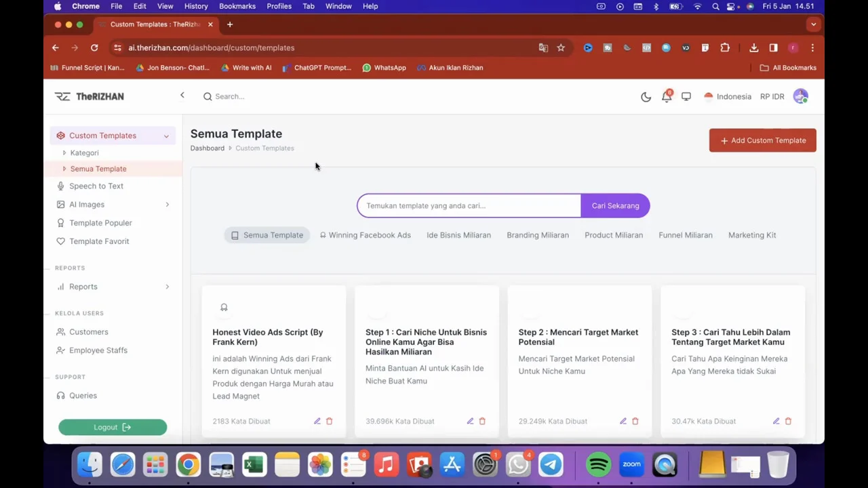The height and width of the screenshot is (488, 868).
Task: Open Chrome extensions puzzle icon
Action: point(725,47)
